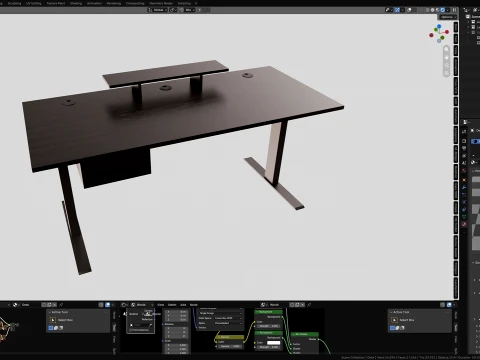Screen dimensions: 480x360
Task: Open the Color Space Linear dropdown
Action: click(228, 318)
